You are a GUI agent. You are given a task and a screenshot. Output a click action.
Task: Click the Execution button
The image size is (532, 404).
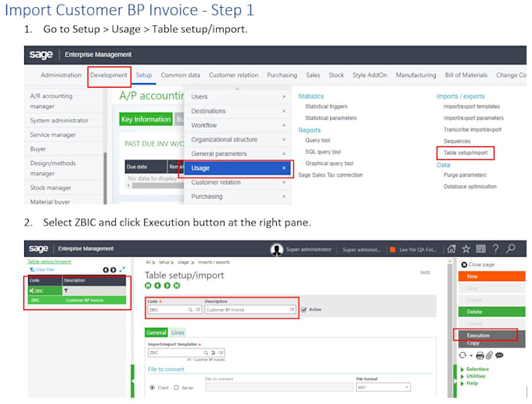[x=491, y=335]
